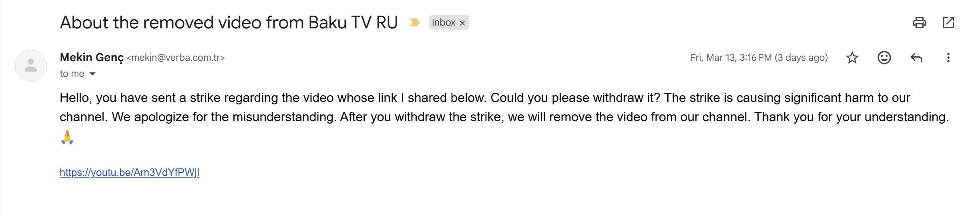980x218 pixels.
Task: Click the 'to me' recipient text
Action: pos(72,74)
